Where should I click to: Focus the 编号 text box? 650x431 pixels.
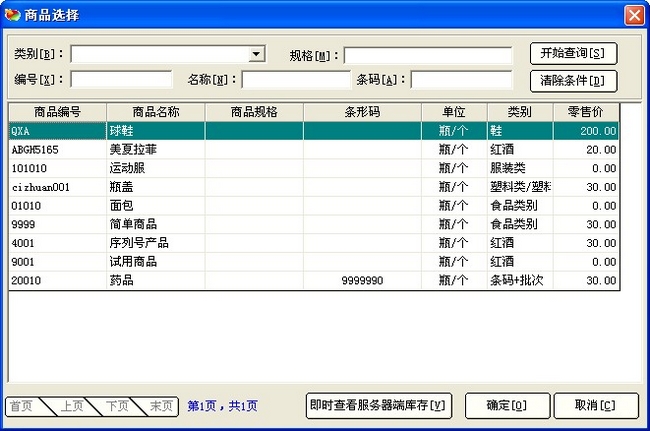121,80
